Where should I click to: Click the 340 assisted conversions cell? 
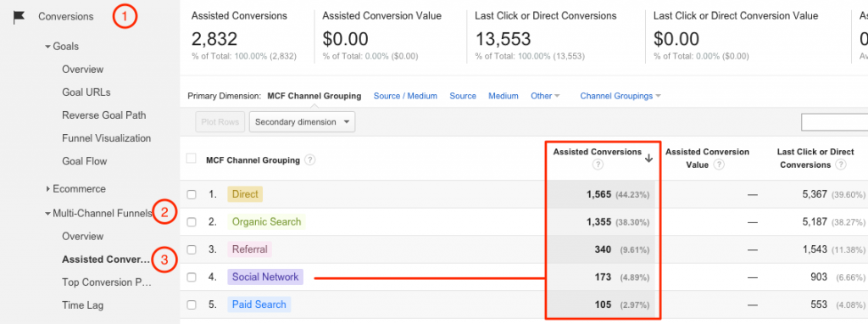point(602,249)
